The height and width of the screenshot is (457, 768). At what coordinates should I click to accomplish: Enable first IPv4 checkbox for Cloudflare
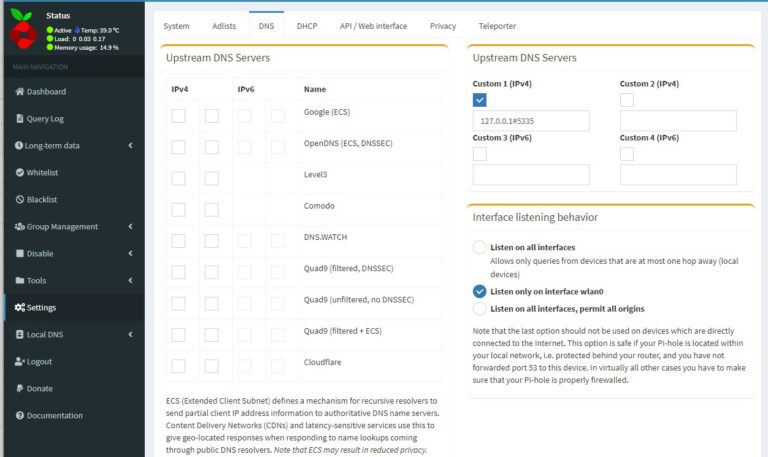tap(178, 365)
